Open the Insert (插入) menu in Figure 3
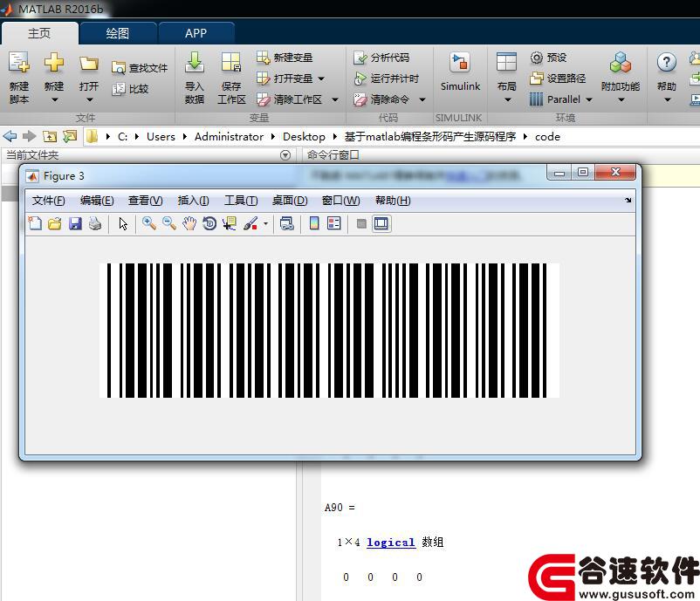700x601 pixels. [193, 201]
